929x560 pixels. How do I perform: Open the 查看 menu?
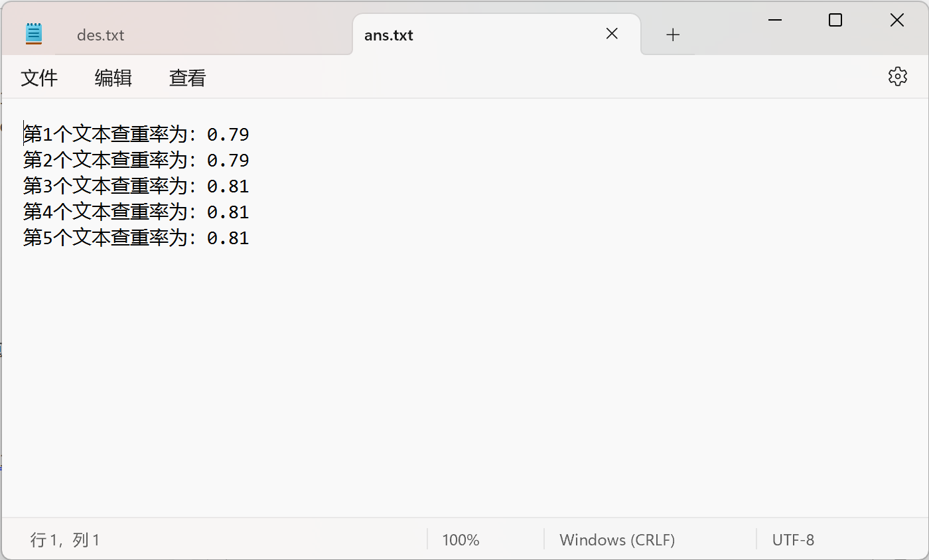point(188,78)
